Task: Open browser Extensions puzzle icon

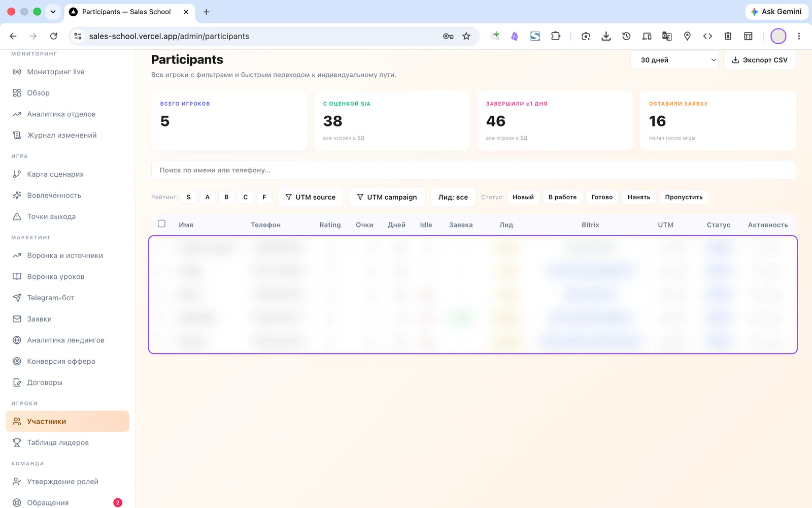Action: 556,36
